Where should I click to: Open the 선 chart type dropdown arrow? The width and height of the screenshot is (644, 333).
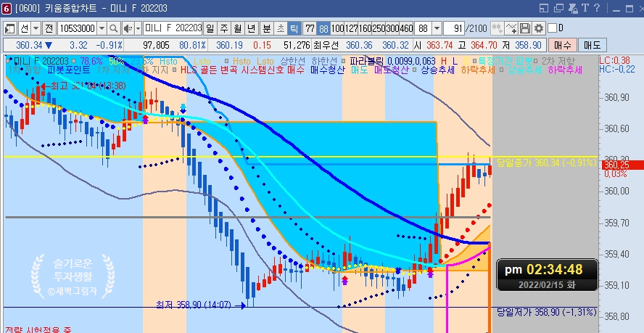36,28
